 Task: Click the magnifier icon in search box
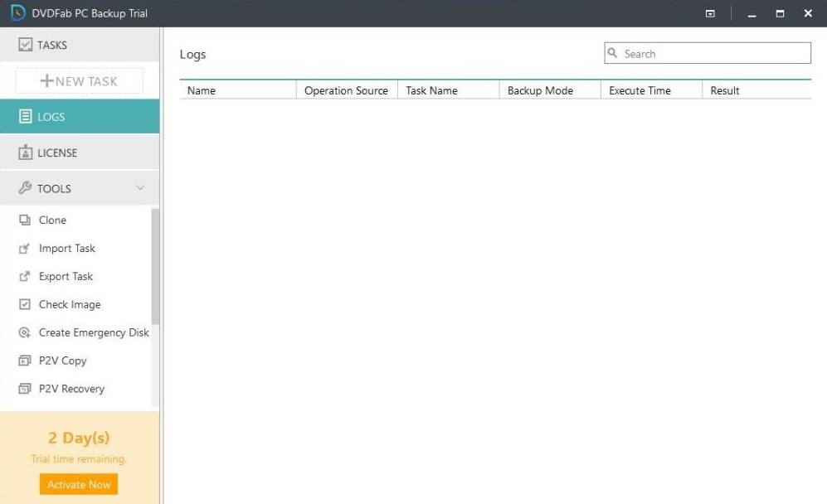click(x=612, y=53)
